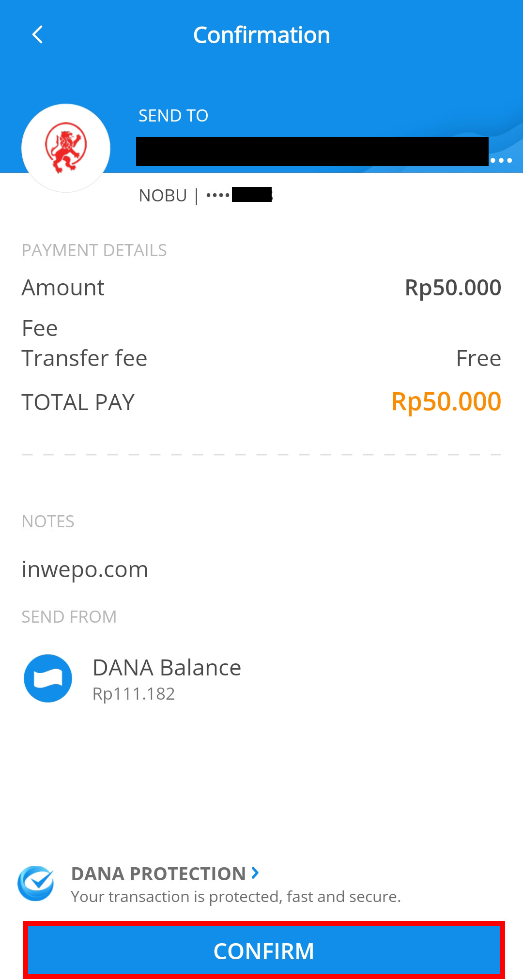Viewport: 523px width, 980px height.
Task: Tap the orange TOTAL PAY amount Rp50.000
Action: [446, 402]
